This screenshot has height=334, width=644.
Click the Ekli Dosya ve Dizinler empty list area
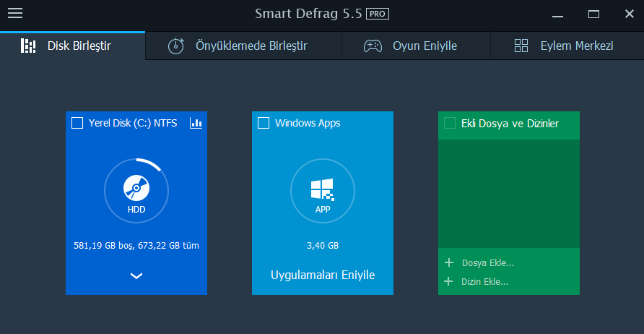pyautogui.click(x=509, y=194)
